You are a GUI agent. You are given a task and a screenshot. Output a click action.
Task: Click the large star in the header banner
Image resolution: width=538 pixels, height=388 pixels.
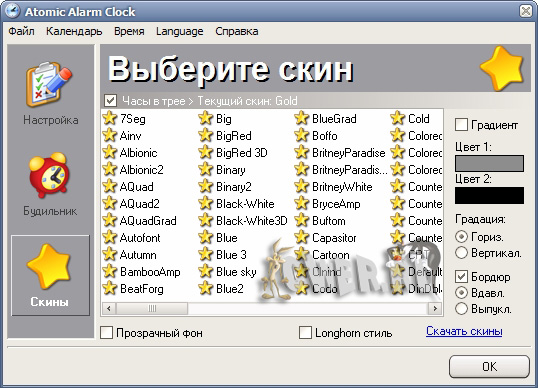click(502, 68)
